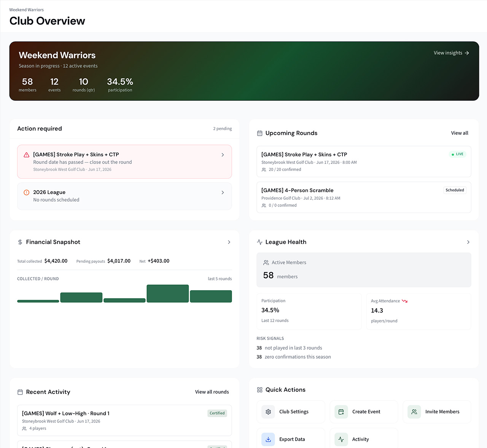The height and width of the screenshot is (448, 487).
Task: Click the 34.5% participation banner stat
Action: [x=120, y=85]
